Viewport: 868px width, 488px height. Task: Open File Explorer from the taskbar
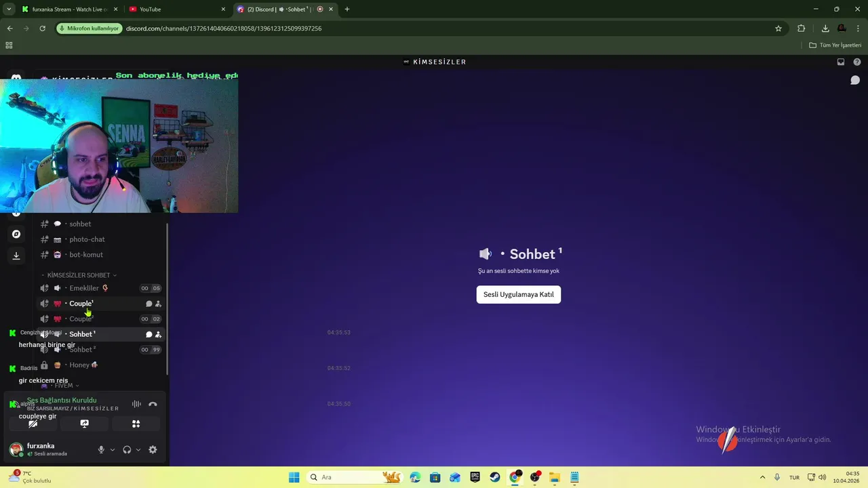pyautogui.click(x=554, y=477)
